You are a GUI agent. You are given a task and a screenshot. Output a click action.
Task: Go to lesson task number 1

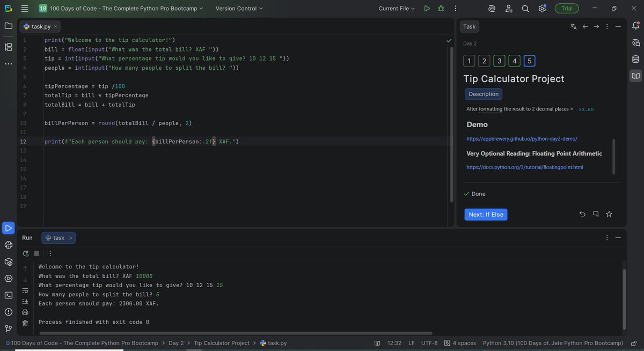pyautogui.click(x=469, y=61)
